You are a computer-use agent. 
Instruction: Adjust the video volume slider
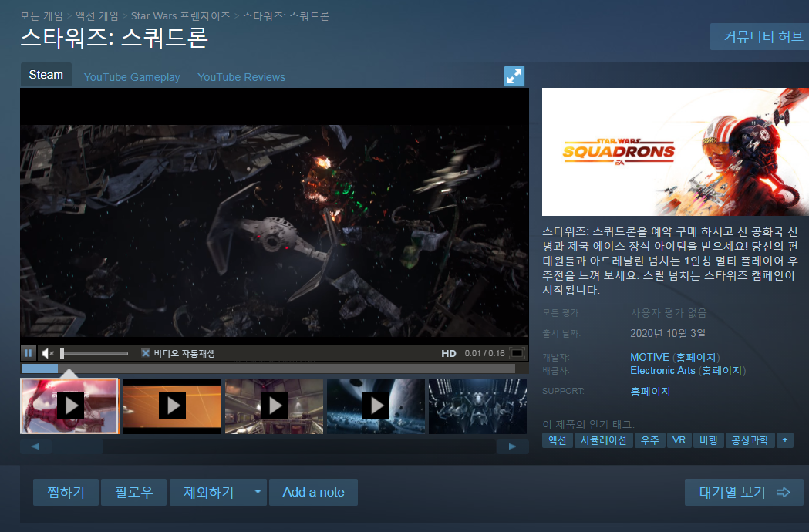(94, 353)
